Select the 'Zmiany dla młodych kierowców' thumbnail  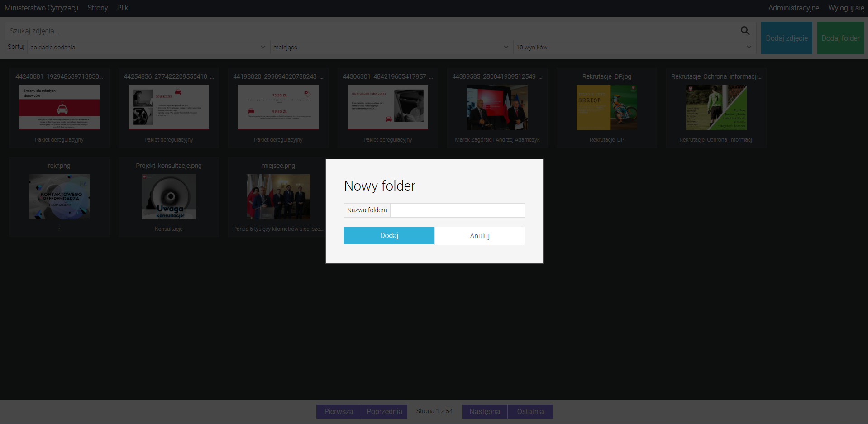pos(59,107)
